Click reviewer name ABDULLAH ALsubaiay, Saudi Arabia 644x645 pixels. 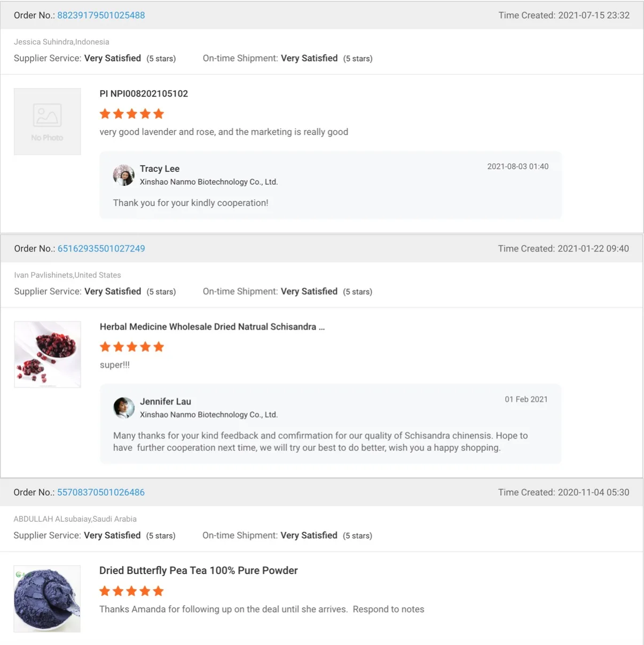75,519
